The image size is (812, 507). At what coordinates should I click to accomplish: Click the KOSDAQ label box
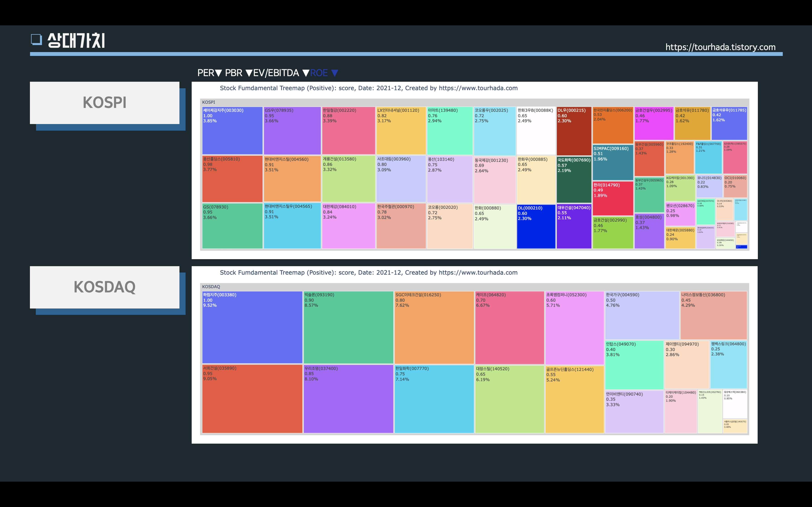[104, 287]
